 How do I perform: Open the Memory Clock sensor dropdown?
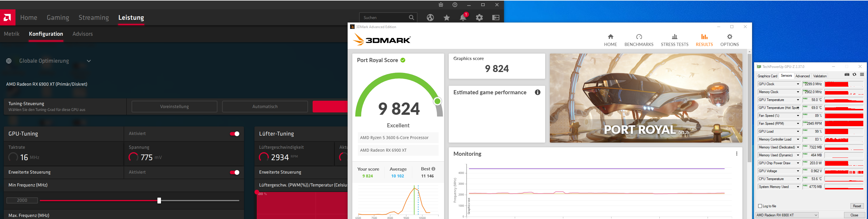(798, 92)
